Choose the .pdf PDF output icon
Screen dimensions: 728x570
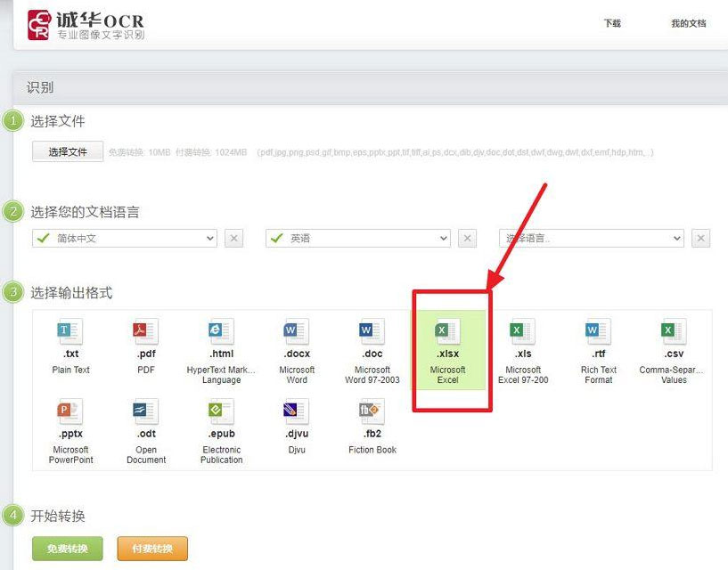click(146, 332)
